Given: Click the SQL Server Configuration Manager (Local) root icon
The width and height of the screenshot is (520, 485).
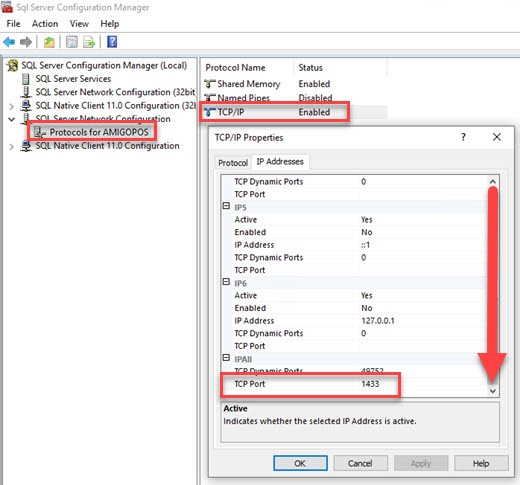Looking at the screenshot, I should coord(13,66).
